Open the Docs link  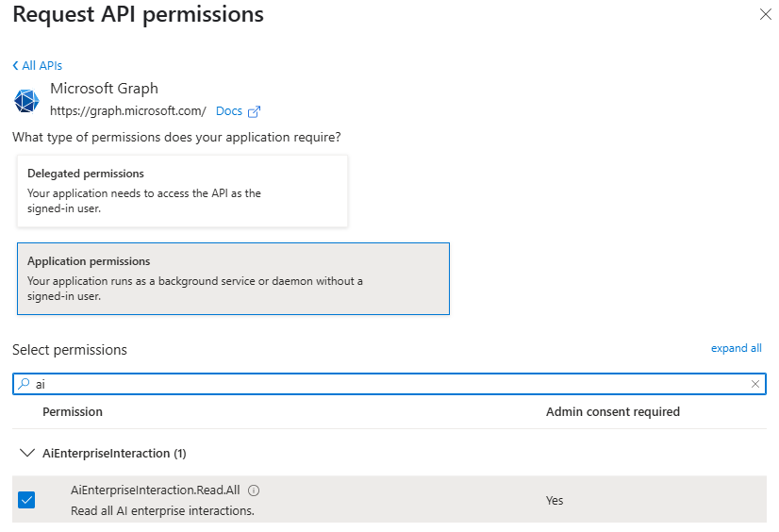coord(229,111)
